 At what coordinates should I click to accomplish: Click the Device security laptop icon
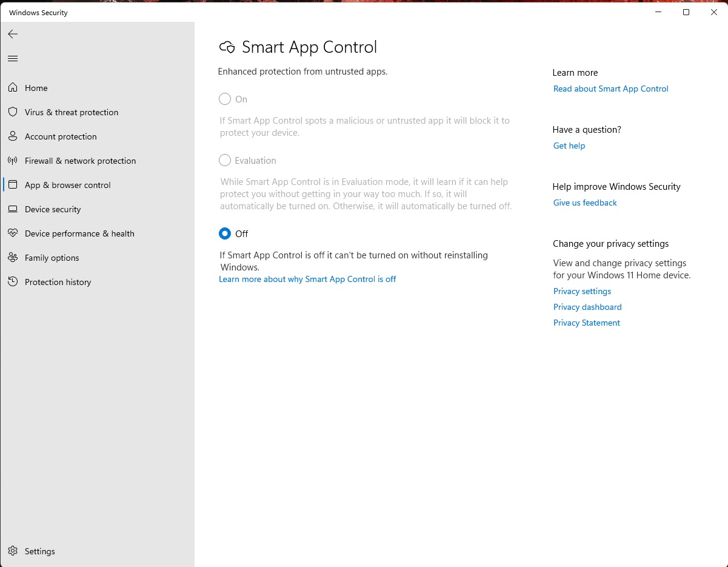(13, 209)
